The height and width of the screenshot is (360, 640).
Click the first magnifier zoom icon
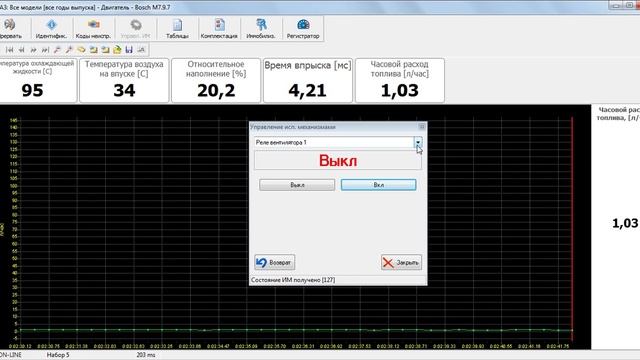(57, 50)
